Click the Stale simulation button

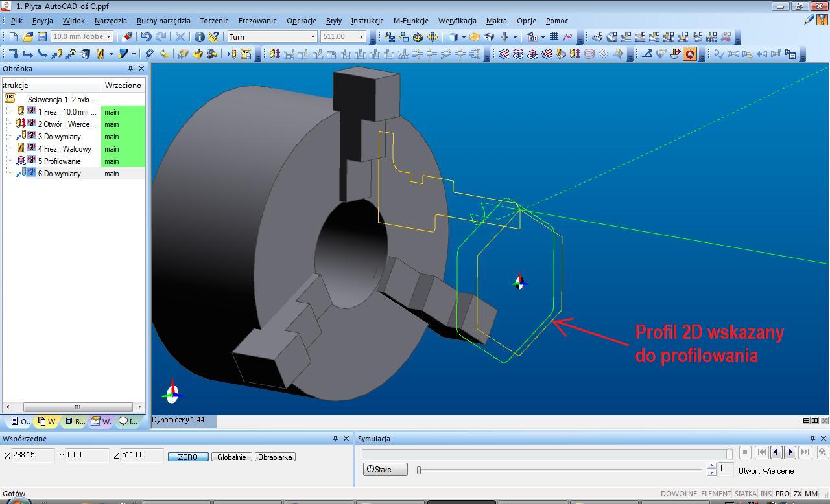(x=385, y=469)
